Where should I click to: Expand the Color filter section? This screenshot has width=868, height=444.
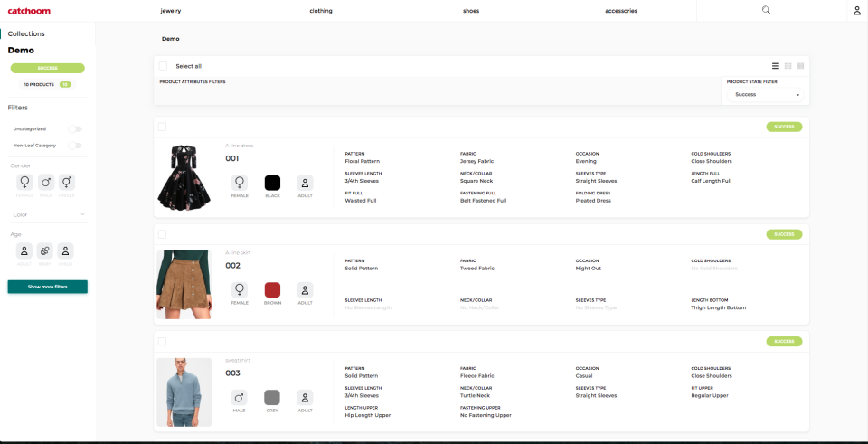48,214
